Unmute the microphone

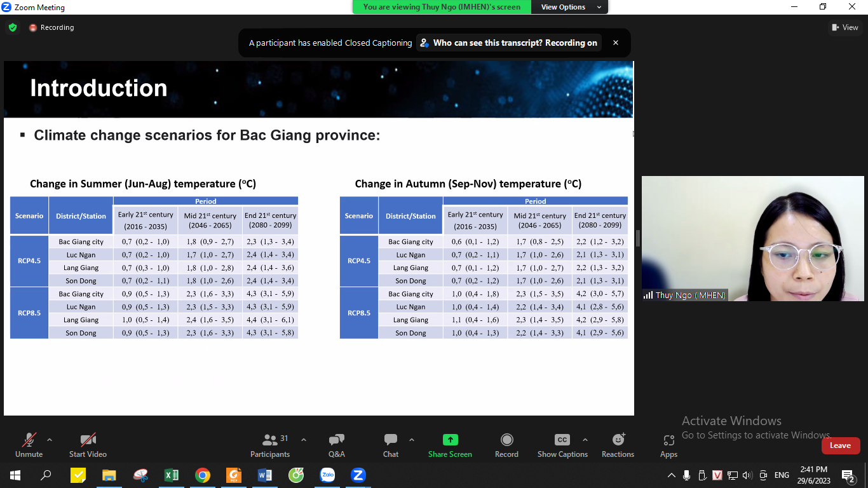point(29,445)
